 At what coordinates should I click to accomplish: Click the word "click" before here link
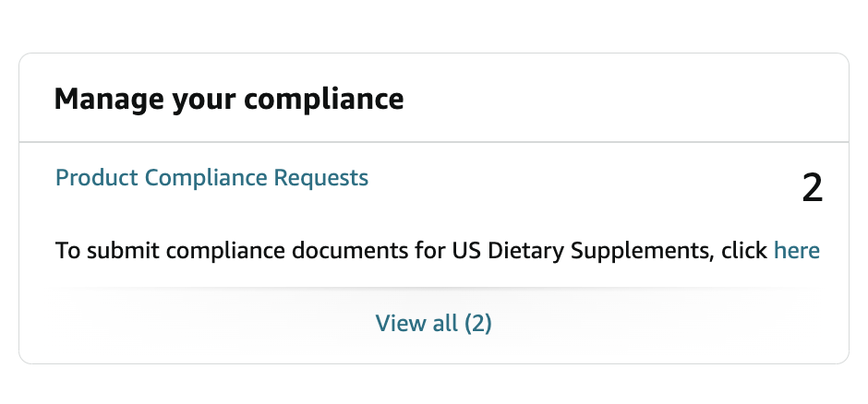(744, 250)
